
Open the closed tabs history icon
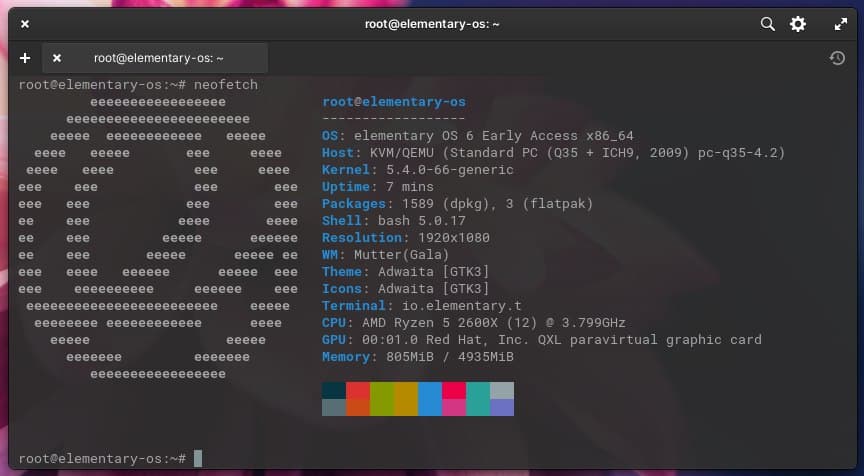coord(838,58)
